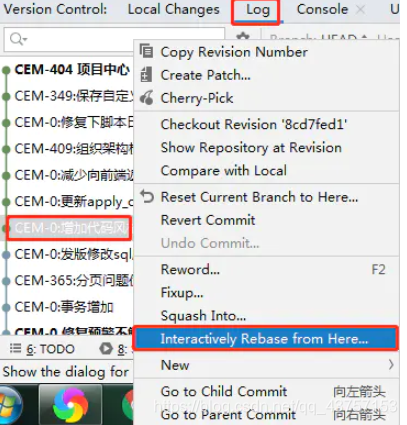Viewport: 407px width, 425px height.
Task: Close the Console tab
Action: tap(360, 10)
